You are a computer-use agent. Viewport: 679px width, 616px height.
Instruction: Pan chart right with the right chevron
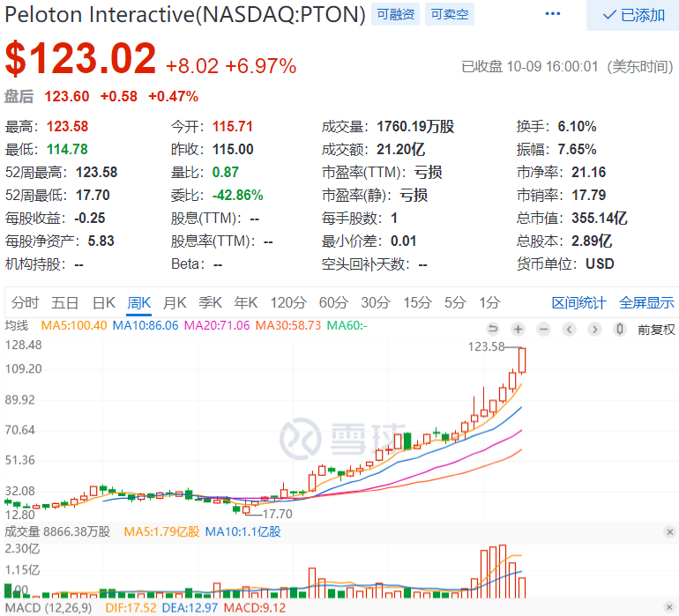pyautogui.click(x=594, y=330)
